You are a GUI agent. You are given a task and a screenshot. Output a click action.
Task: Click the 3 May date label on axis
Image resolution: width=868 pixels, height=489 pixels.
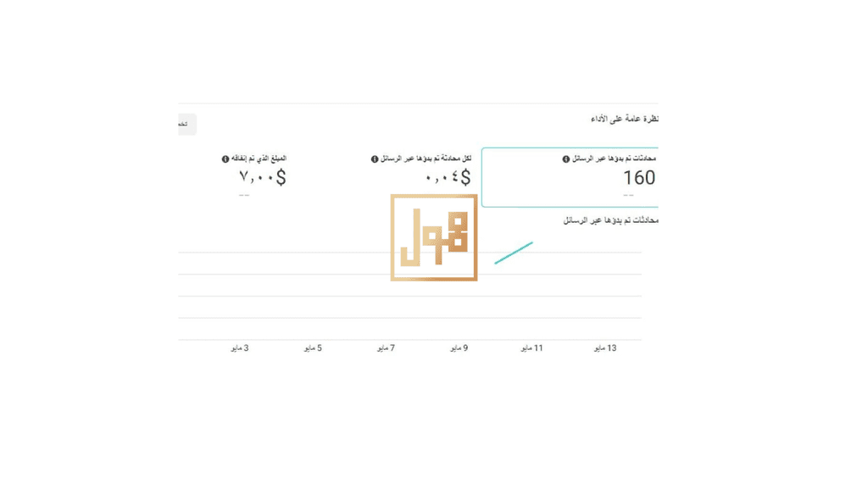(x=240, y=348)
